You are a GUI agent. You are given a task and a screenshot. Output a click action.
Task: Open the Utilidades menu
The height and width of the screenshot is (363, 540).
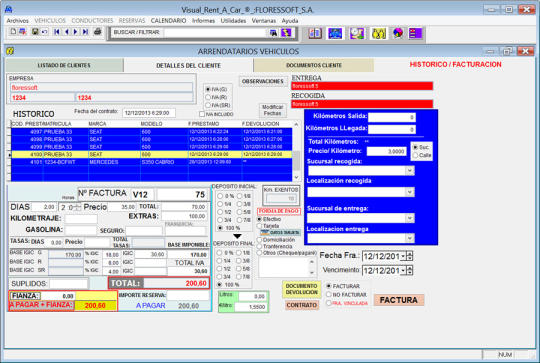coord(233,21)
